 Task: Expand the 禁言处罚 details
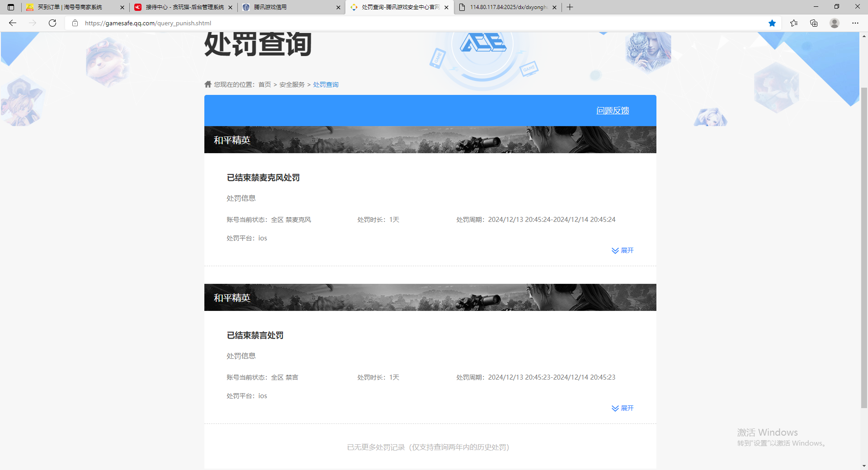click(623, 408)
